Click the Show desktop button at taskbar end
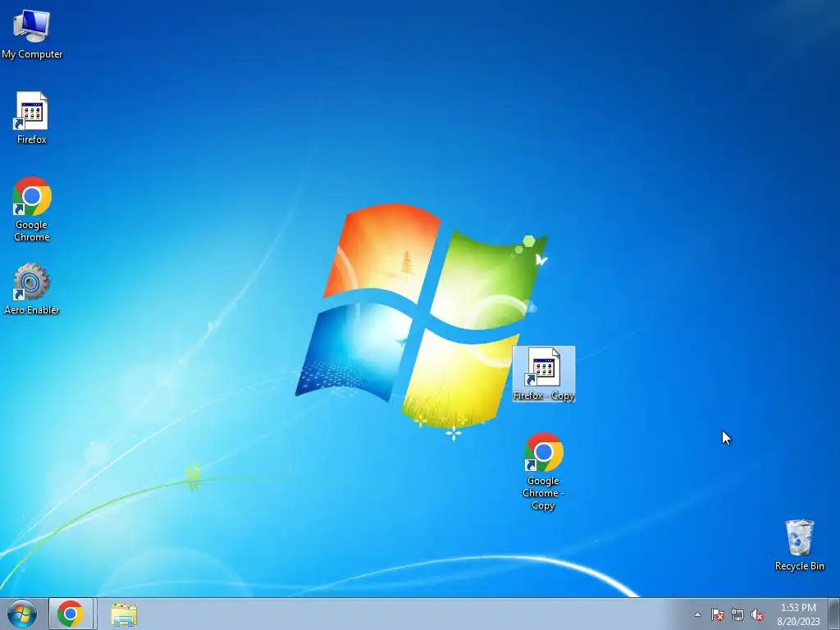The height and width of the screenshot is (630, 840). (x=834, y=614)
